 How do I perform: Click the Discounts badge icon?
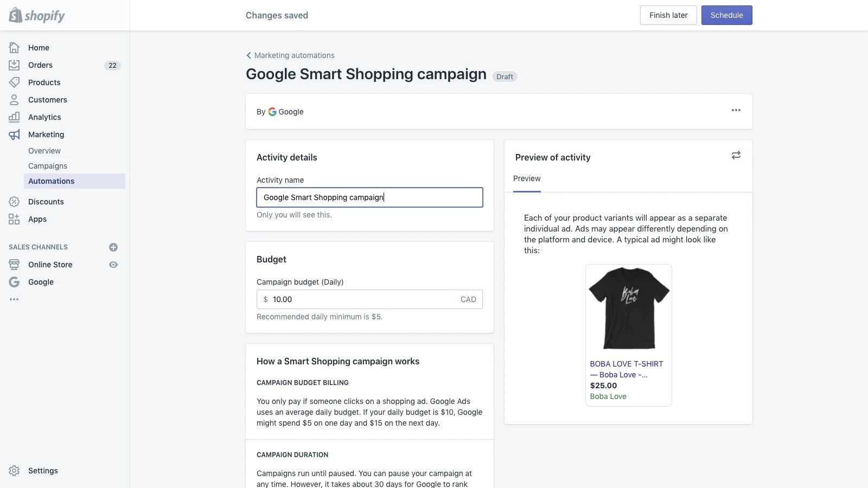tap(15, 202)
